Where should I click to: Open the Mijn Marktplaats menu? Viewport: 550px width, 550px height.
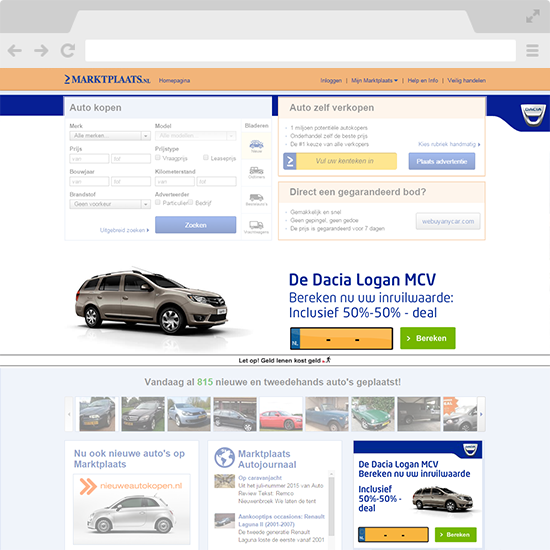tap(374, 81)
